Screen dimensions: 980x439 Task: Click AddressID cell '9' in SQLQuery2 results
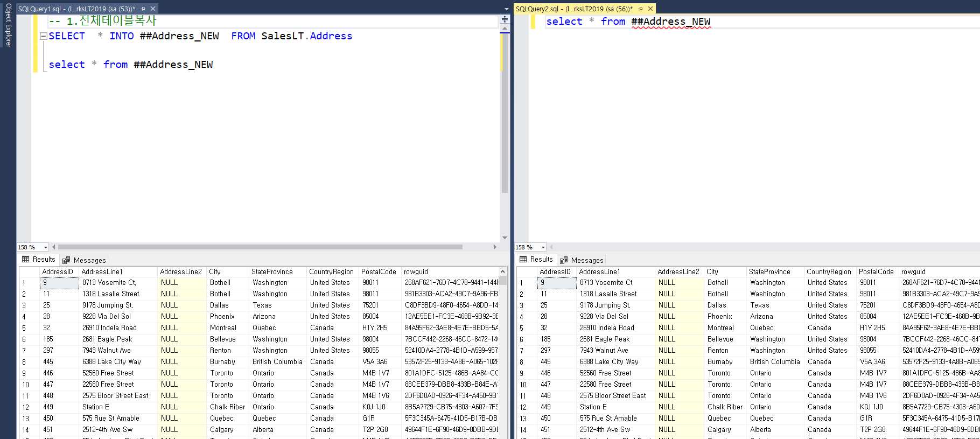[x=557, y=283]
